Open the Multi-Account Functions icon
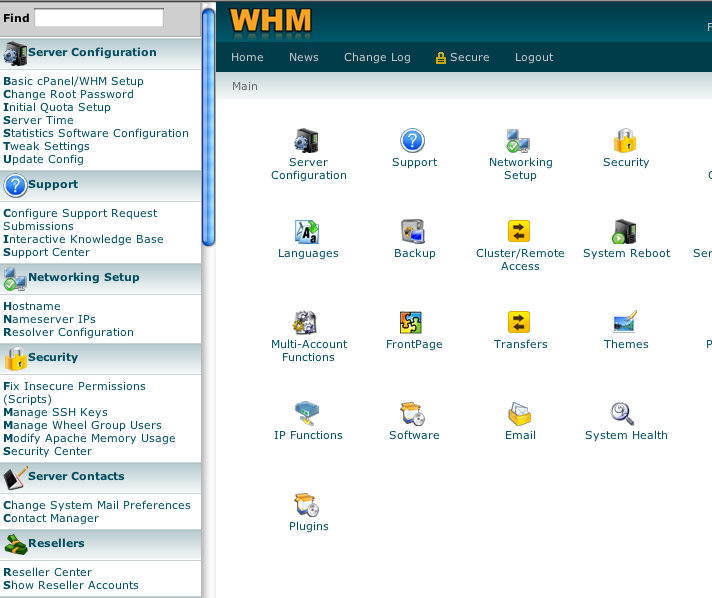712x598 pixels. (x=305, y=323)
